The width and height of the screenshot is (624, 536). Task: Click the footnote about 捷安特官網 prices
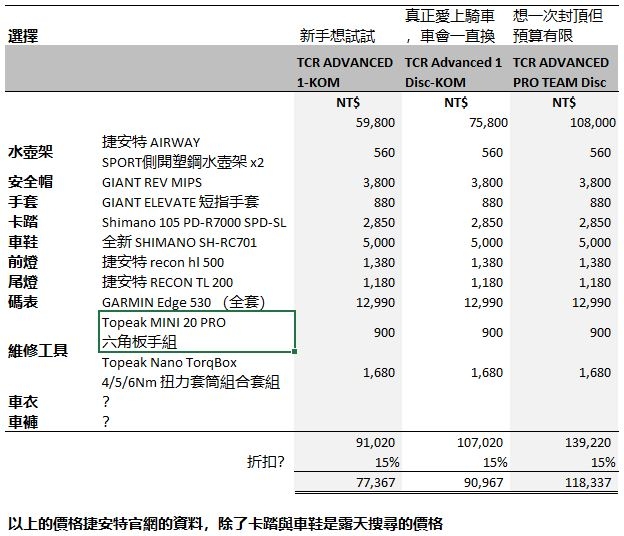[225, 523]
